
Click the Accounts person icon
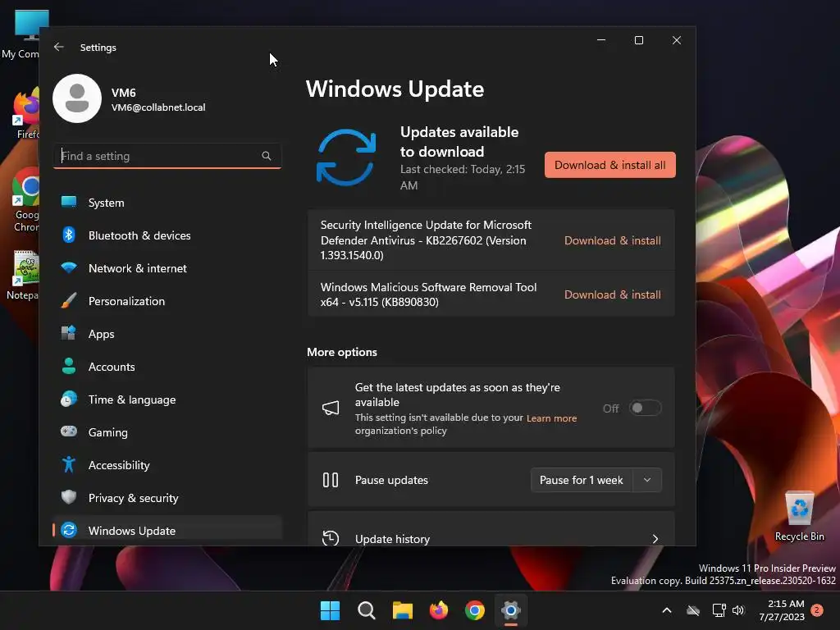[69, 366]
